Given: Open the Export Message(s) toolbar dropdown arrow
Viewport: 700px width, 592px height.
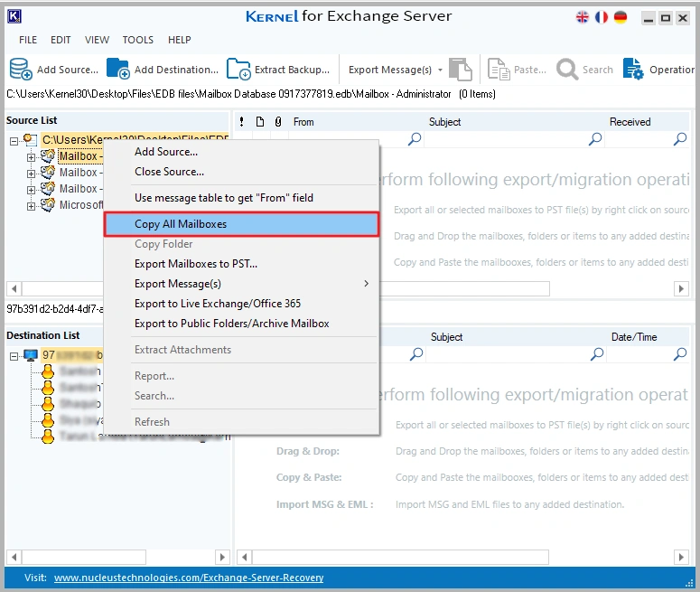Looking at the screenshot, I should (440, 70).
